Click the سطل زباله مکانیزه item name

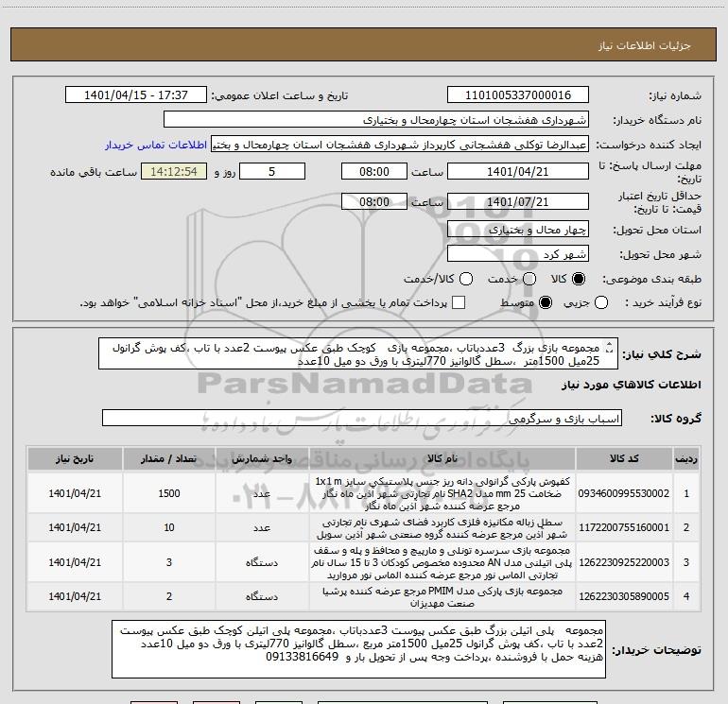coord(442,528)
